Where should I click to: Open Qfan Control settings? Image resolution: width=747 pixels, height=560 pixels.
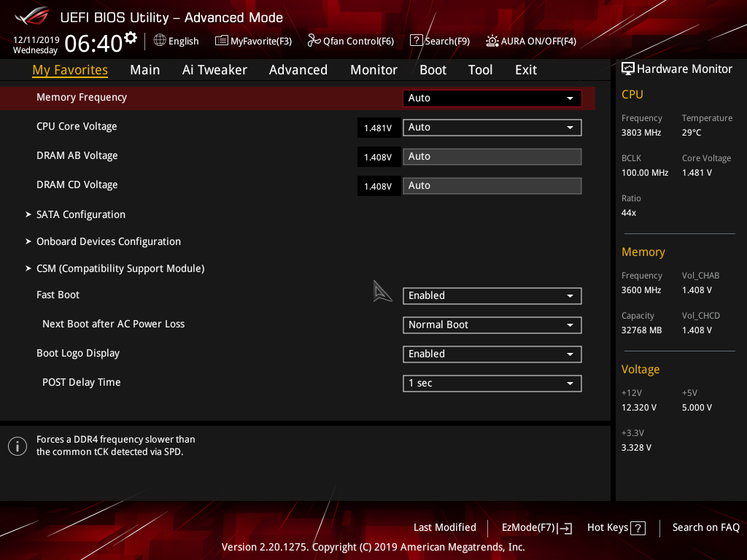point(350,41)
